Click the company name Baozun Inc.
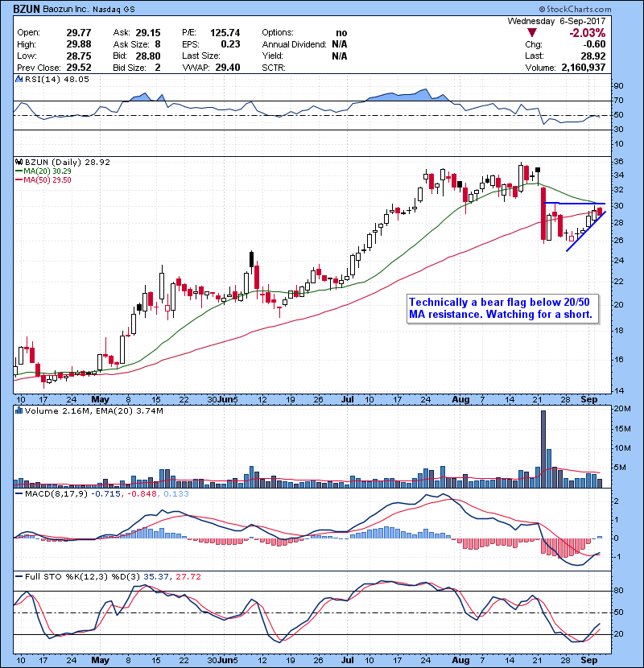This screenshot has height=668, width=644. [66, 9]
